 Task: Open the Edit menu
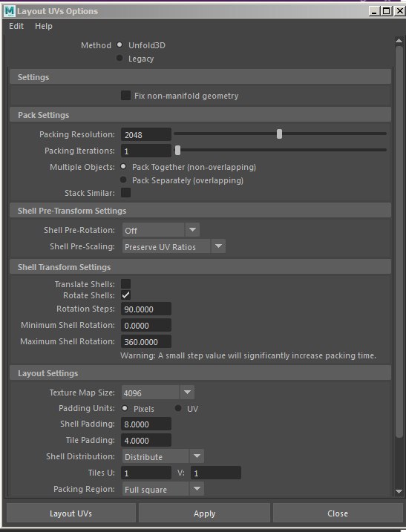pos(16,26)
